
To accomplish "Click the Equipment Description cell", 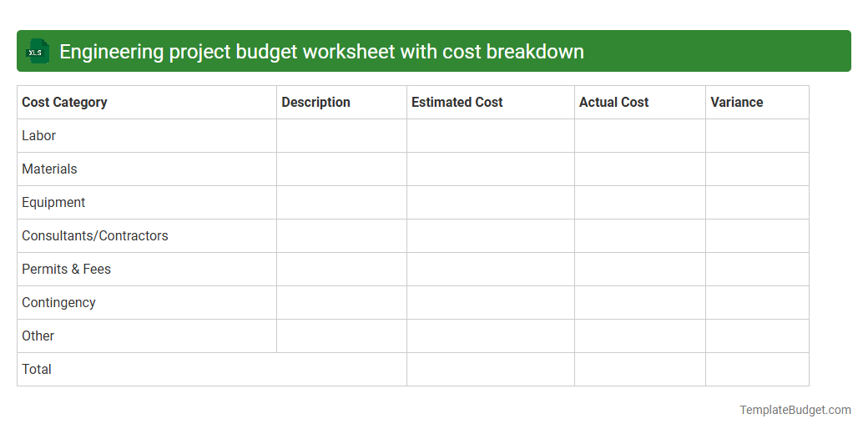I will coord(341,203).
